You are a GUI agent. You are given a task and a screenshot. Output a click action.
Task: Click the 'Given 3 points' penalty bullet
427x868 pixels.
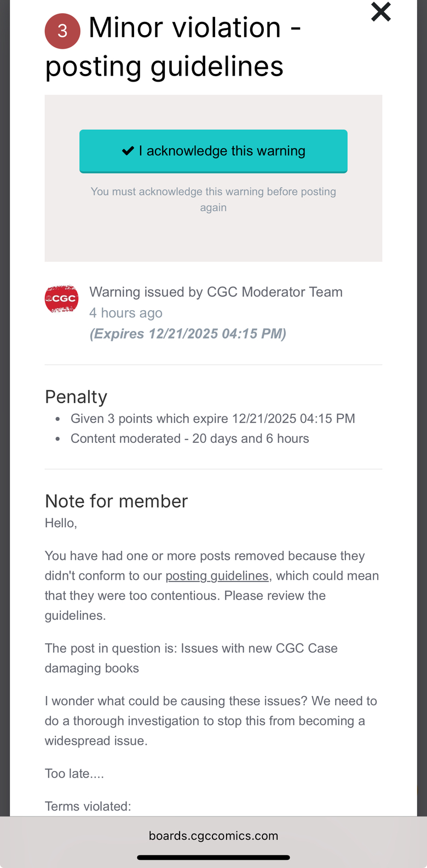pos(212,419)
